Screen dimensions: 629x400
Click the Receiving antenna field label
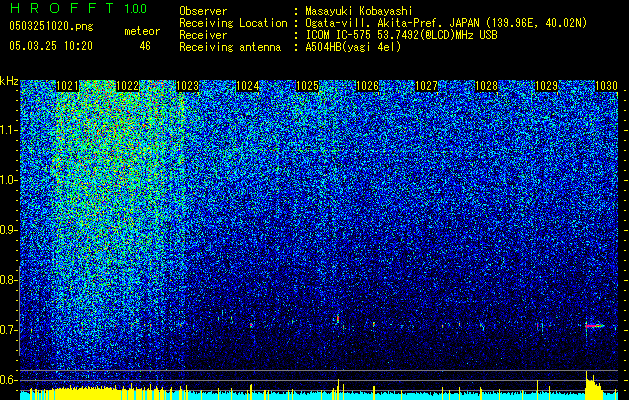tap(230, 47)
